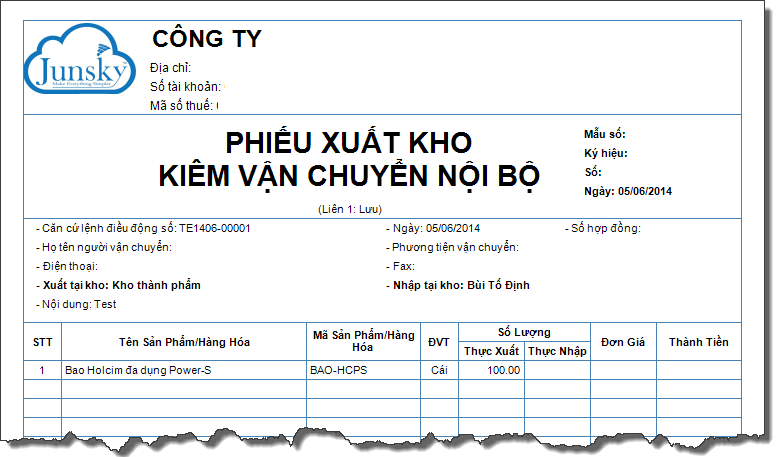Click the Nội dung: Test line
The width and height of the screenshot is (781, 457).
[x=76, y=304]
